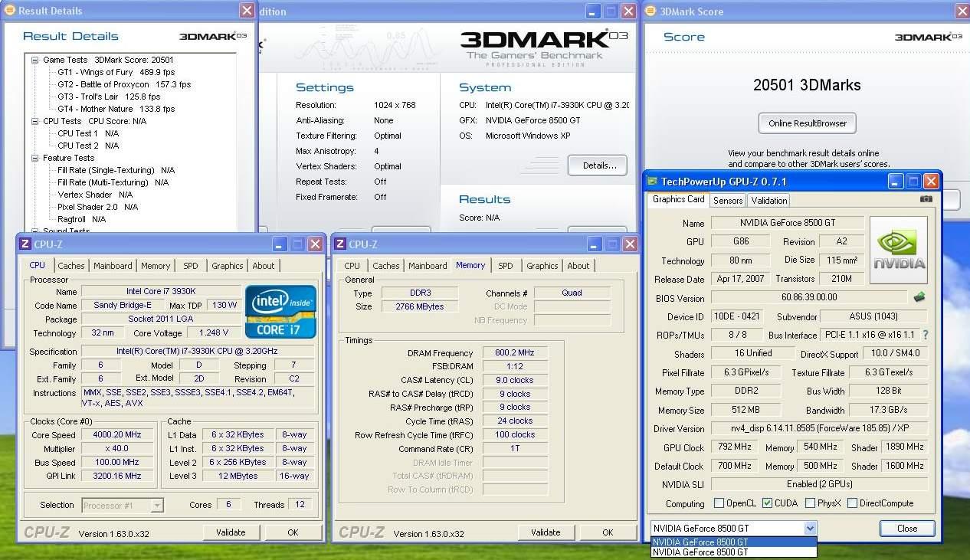Click OK in the left CPU-Z window
The width and height of the screenshot is (970, 560).
point(293,532)
